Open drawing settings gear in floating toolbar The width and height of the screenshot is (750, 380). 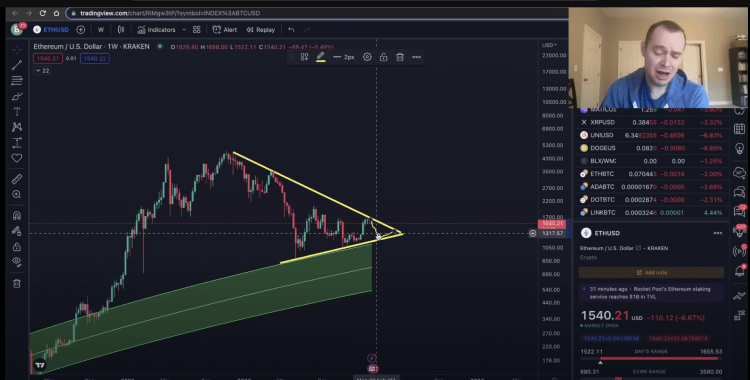tap(367, 57)
